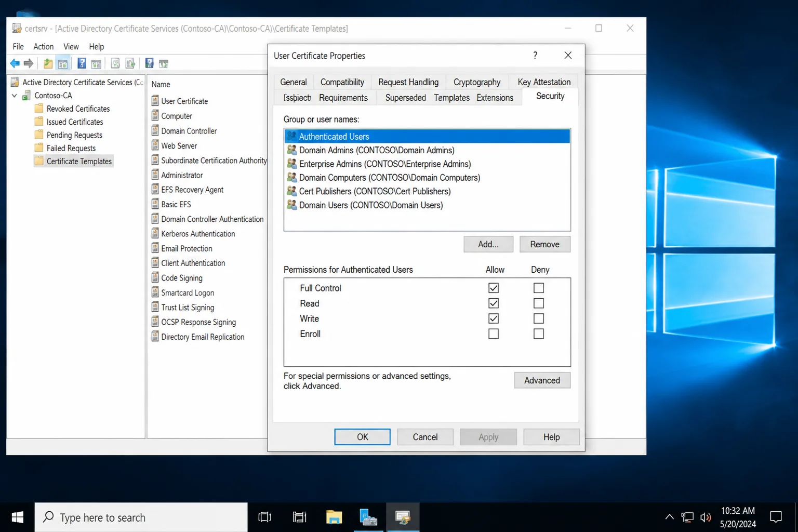Check Deny for Enroll permission
The height and width of the screenshot is (532, 798).
pos(539,334)
